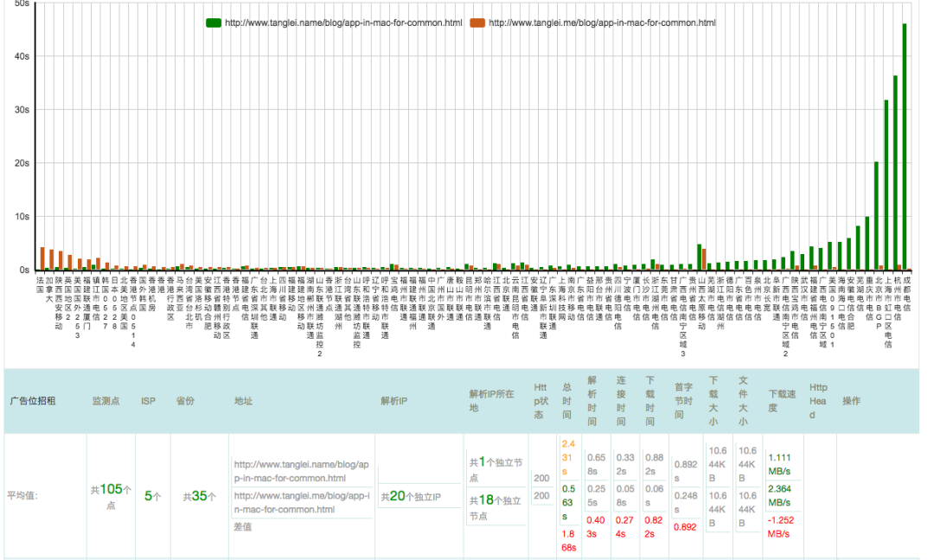Click the green legend swatch for tanglei.name

point(214,22)
